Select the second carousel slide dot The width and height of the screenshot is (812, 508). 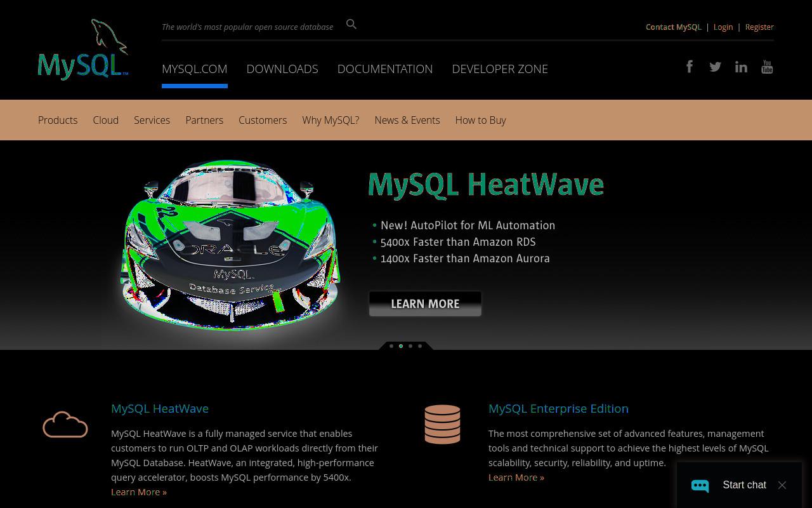coord(401,346)
